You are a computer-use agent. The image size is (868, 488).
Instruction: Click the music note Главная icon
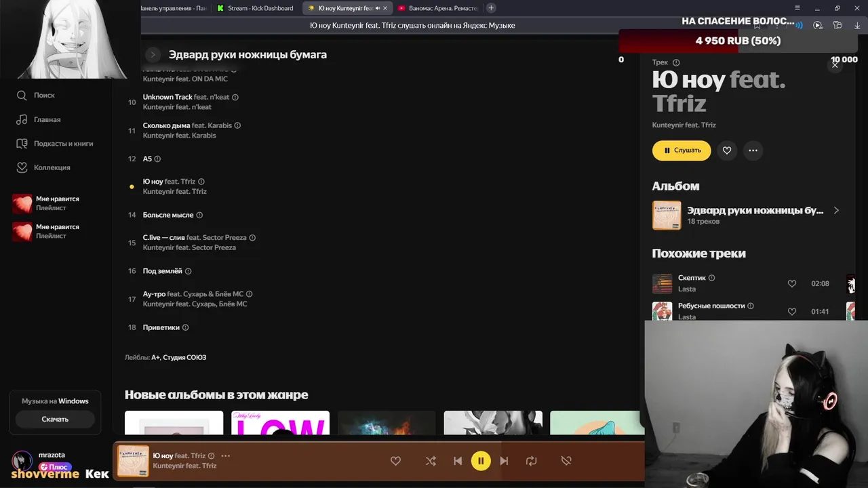pyautogui.click(x=22, y=119)
